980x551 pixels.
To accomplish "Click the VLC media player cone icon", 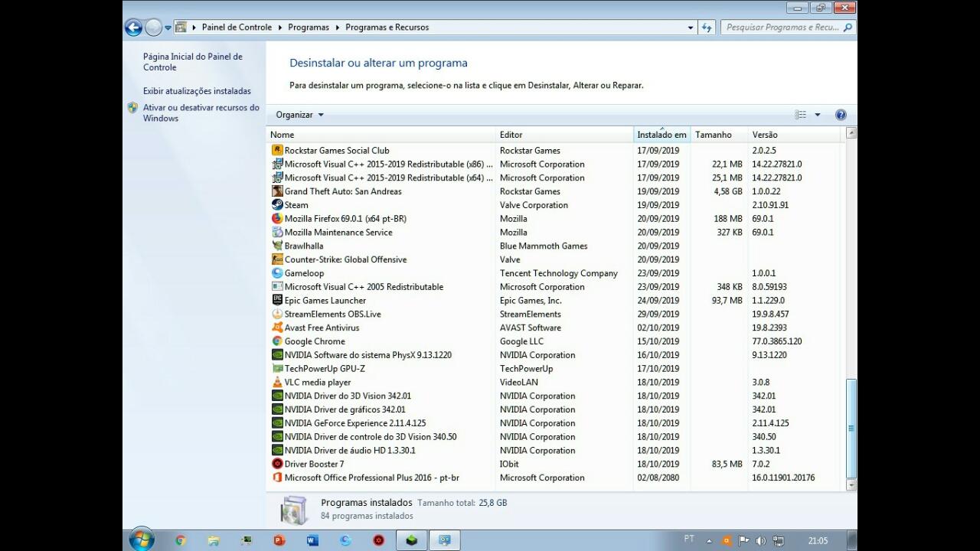I will (277, 382).
